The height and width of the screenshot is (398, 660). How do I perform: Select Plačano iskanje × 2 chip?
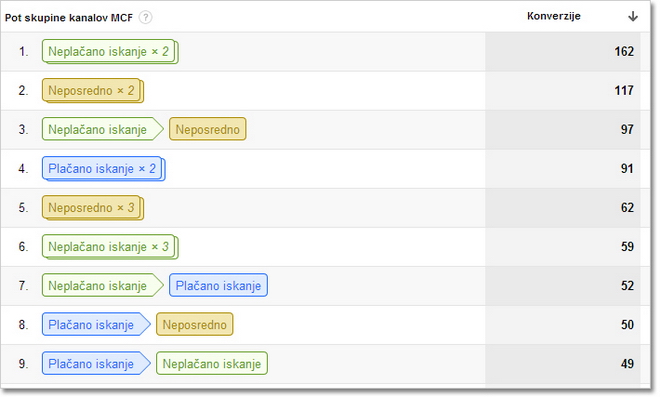point(104,169)
